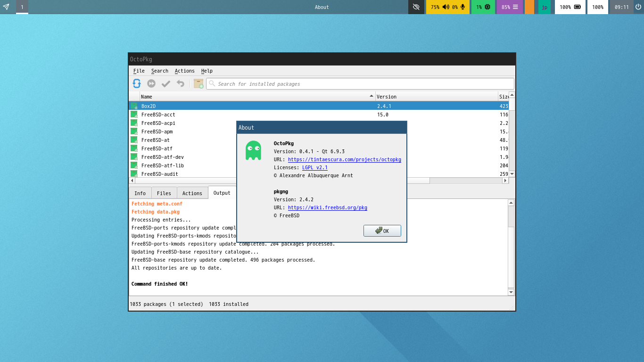Toggle the crossed-out eye visibility indicator
Viewport: 644px width, 362px height.
[x=416, y=7]
